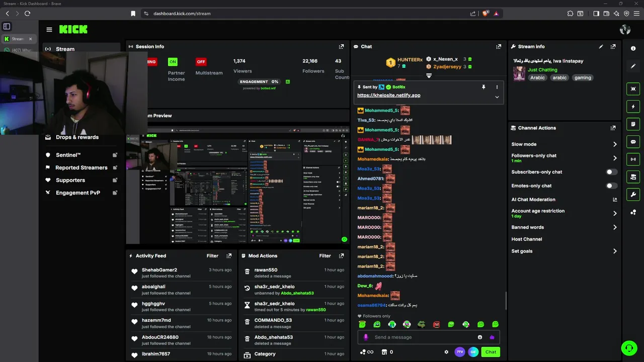Click username ShehabGamer2 in Activity Feed
Image resolution: width=644 pixels, height=362 pixels.
pyautogui.click(x=159, y=270)
